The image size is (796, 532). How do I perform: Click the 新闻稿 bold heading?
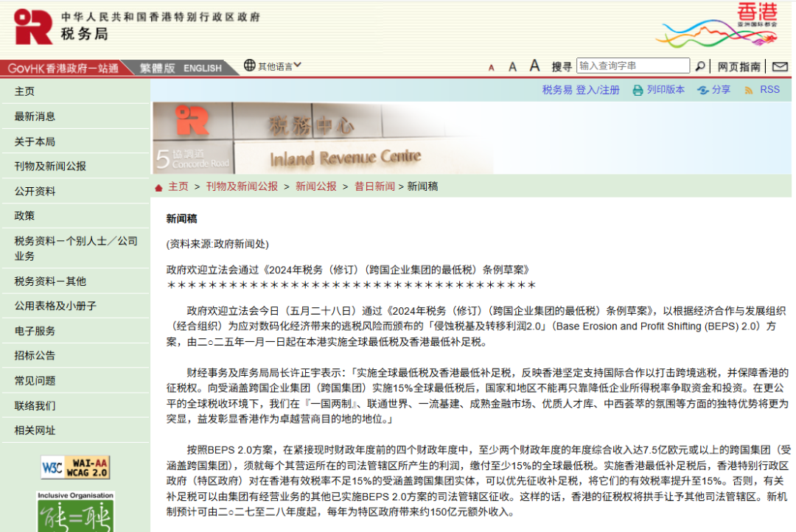182,219
